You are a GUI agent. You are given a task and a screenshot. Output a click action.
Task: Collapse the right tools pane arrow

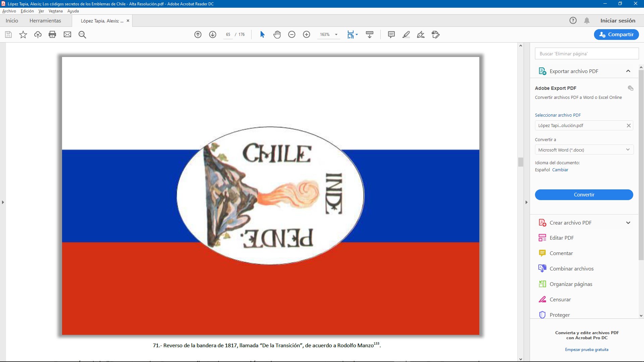tap(526, 202)
